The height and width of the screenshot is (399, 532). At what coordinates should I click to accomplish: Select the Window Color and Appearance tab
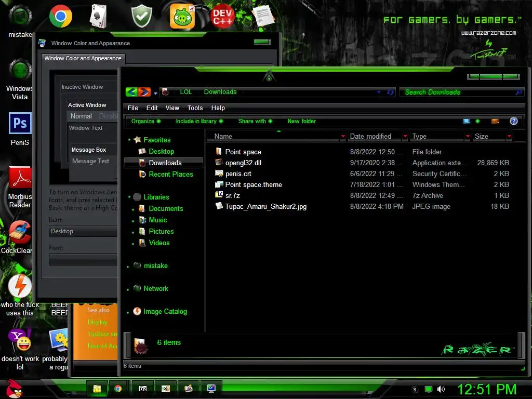pos(83,58)
